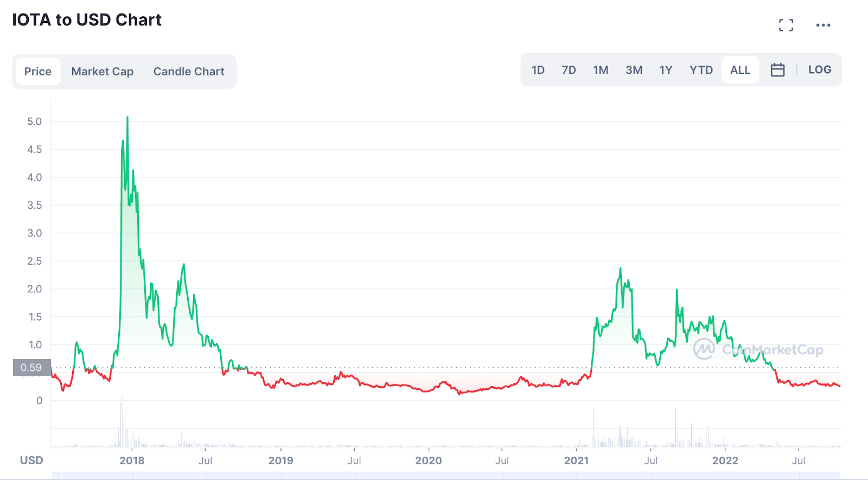Select the YTD time range

pyautogui.click(x=701, y=70)
